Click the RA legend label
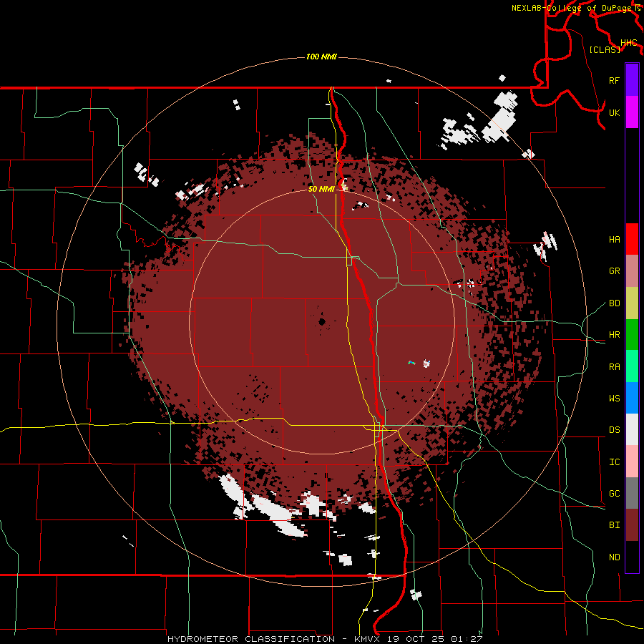 click(614, 367)
